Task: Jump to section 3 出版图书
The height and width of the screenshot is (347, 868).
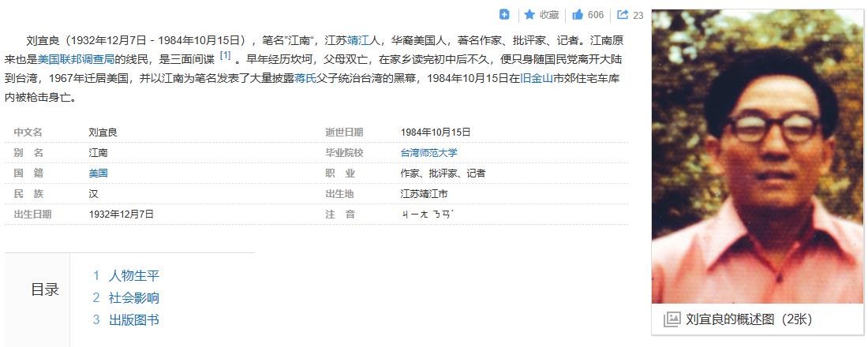Action: pyautogui.click(x=133, y=319)
